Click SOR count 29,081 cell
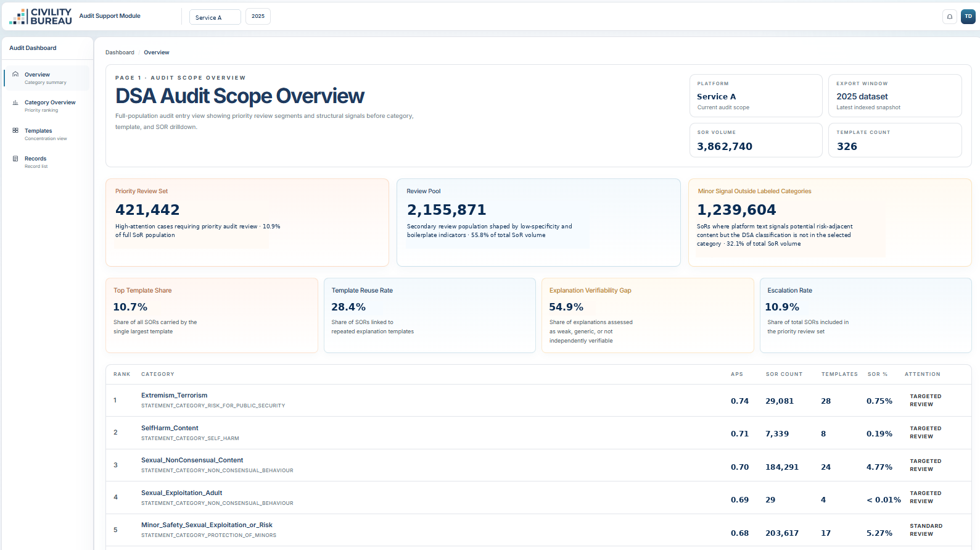Viewport: 980px width, 550px height. click(780, 401)
